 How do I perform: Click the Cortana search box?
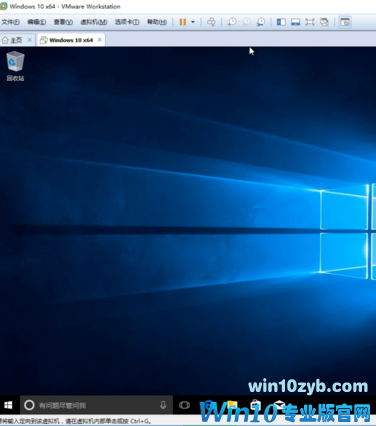click(96, 405)
